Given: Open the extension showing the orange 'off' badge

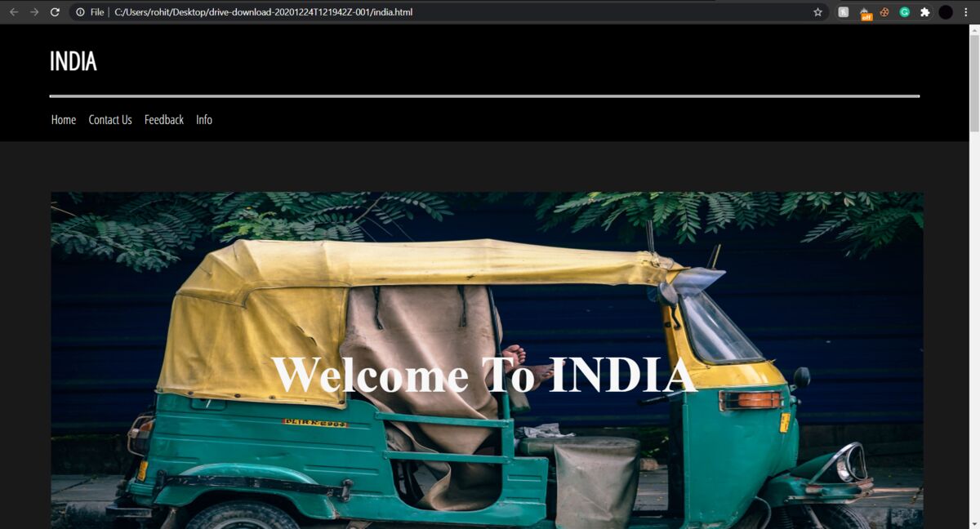Looking at the screenshot, I should click(866, 13).
